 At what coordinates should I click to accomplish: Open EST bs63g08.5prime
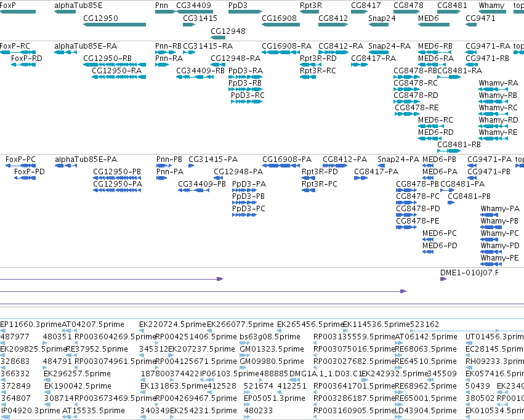pyautogui.click(x=270, y=336)
